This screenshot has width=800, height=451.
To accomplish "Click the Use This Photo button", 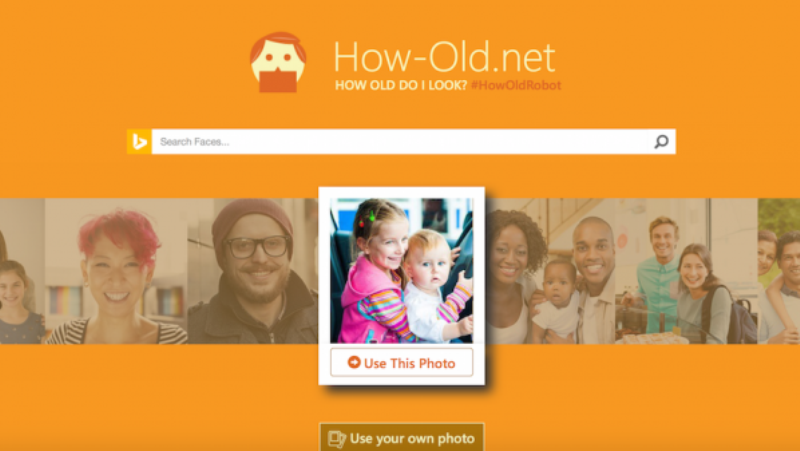I will (x=402, y=363).
